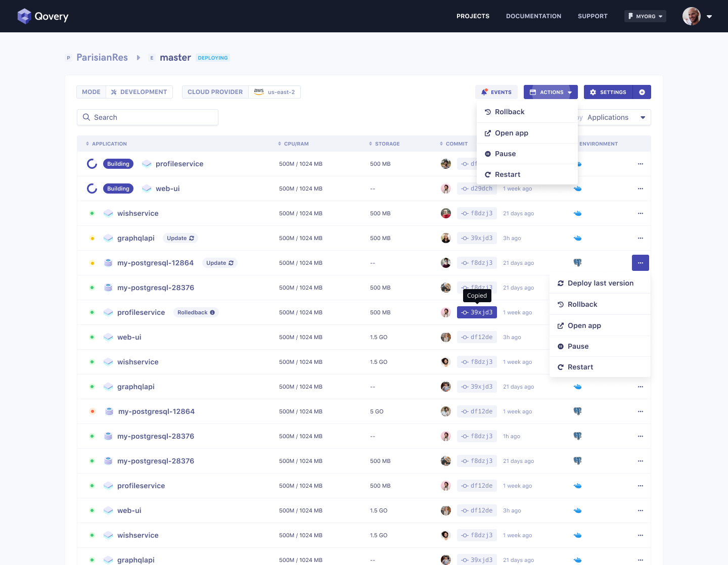
Task: Click the yellow status dot of graphqlapi
Action: [92, 238]
